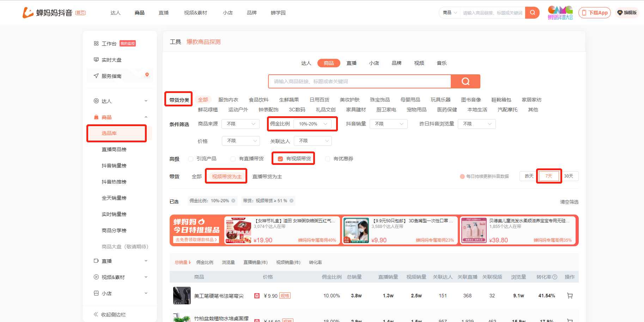Click the header search input field
644x322 pixels.
tap(493, 13)
